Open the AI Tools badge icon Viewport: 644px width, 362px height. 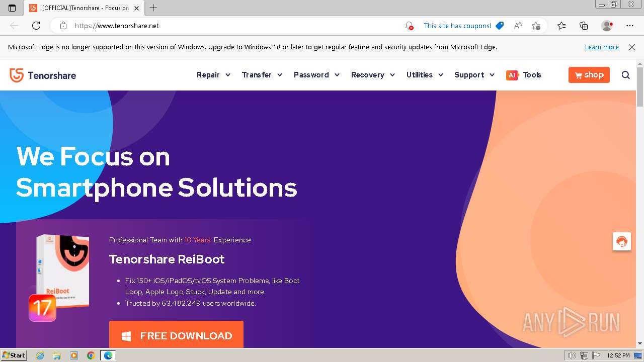(512, 75)
